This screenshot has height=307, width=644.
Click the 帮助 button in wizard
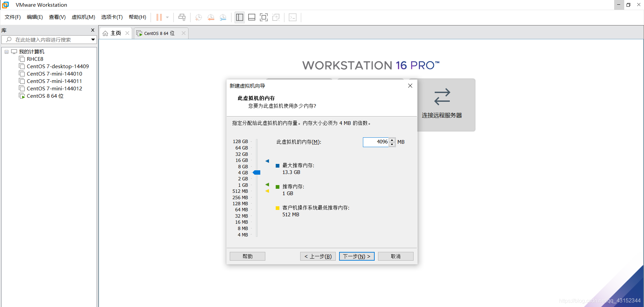pyautogui.click(x=248, y=256)
